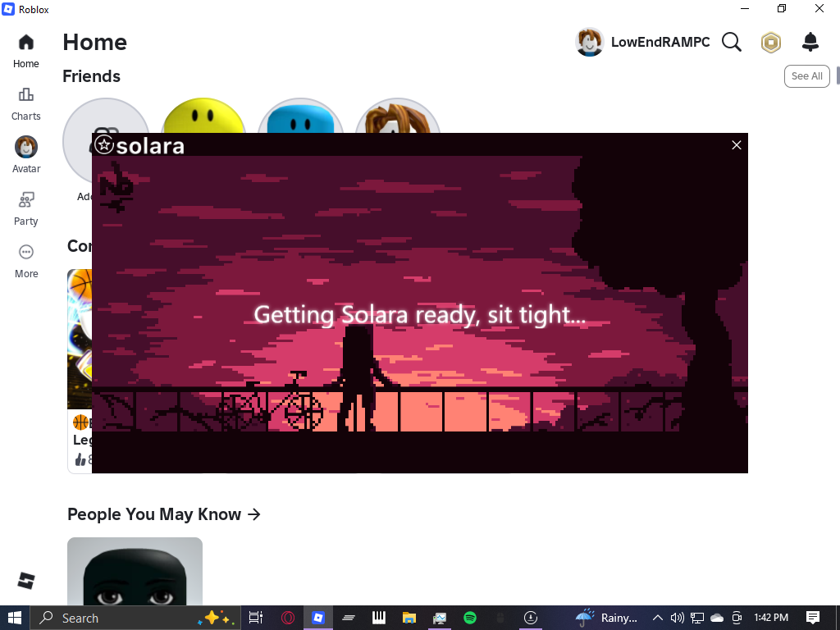The width and height of the screenshot is (840, 630).
Task: Go to Avatar in the sidebar
Action: coord(25,155)
